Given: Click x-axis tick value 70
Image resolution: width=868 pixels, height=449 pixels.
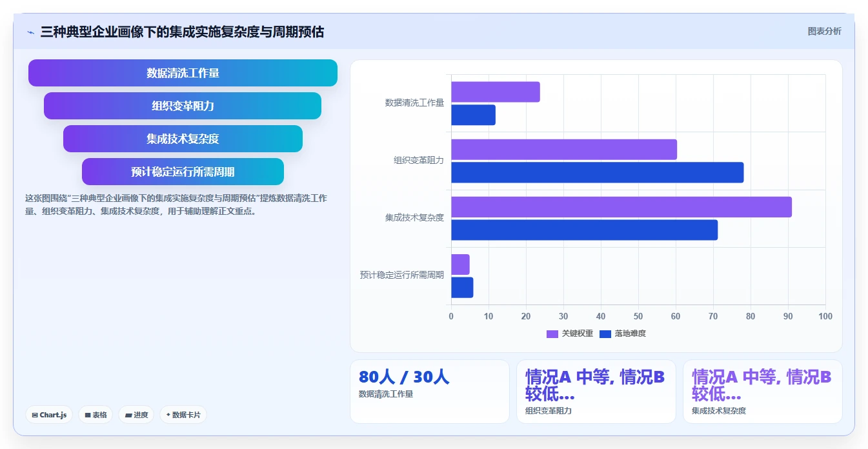Looking at the screenshot, I should point(713,316).
